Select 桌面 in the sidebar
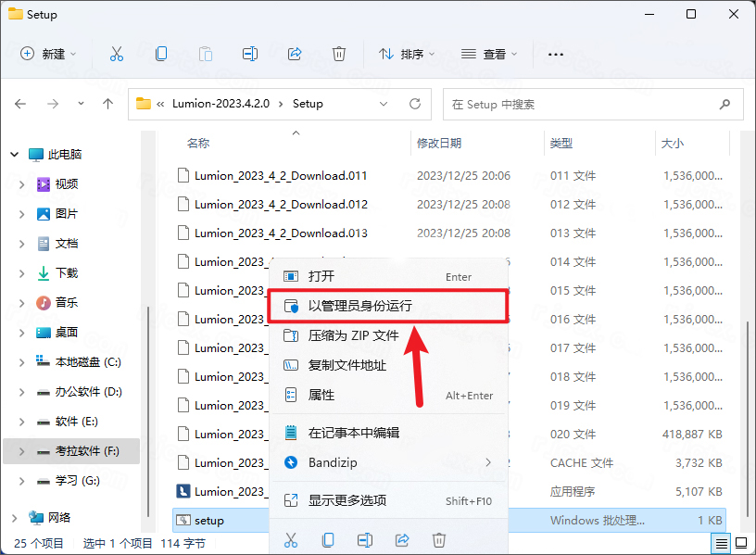756x555 pixels. click(67, 333)
